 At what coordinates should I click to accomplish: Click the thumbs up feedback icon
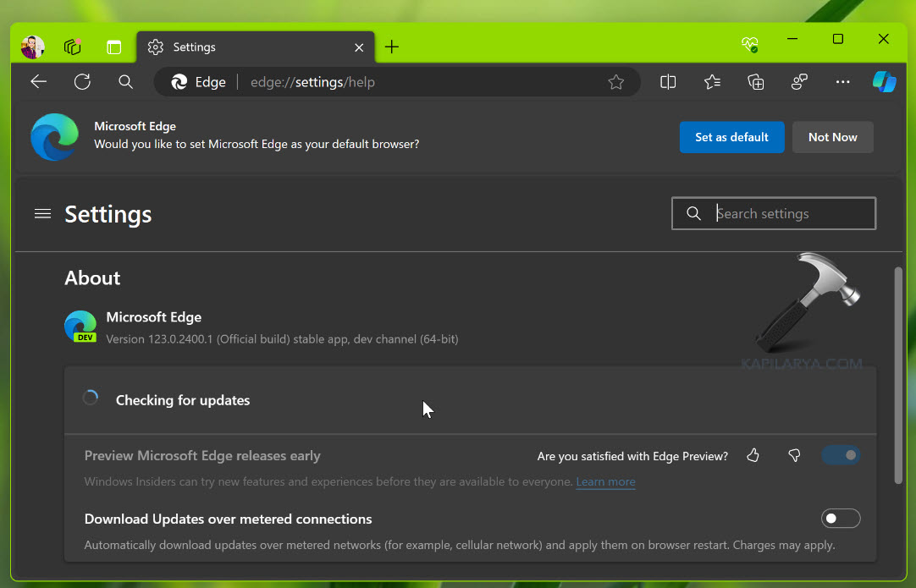[x=753, y=456]
